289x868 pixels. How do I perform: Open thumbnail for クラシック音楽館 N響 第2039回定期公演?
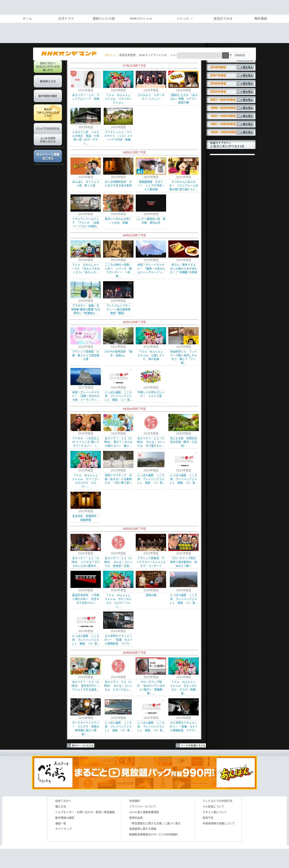[86, 336]
